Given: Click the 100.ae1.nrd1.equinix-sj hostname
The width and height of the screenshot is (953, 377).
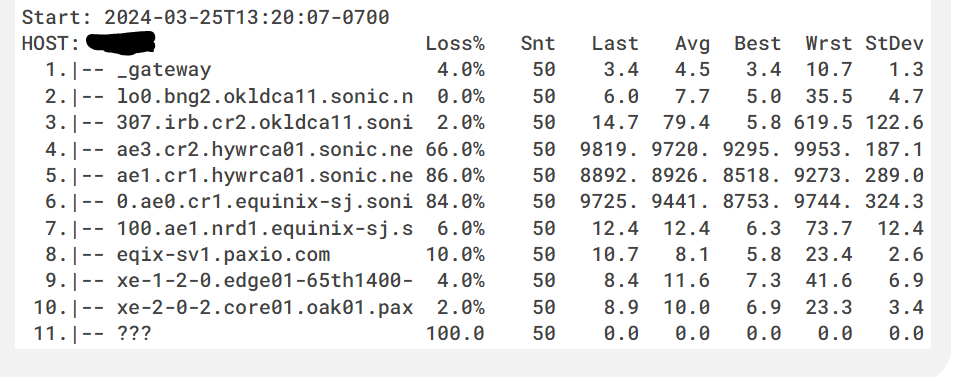Looking at the screenshot, I should [265, 229].
